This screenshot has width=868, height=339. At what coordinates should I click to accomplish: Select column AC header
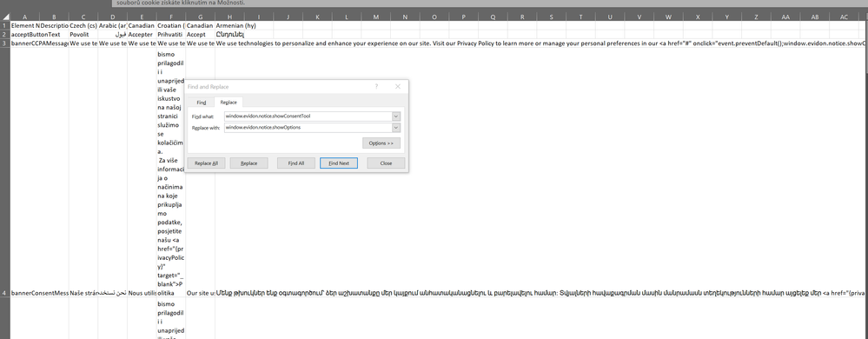pyautogui.click(x=844, y=17)
